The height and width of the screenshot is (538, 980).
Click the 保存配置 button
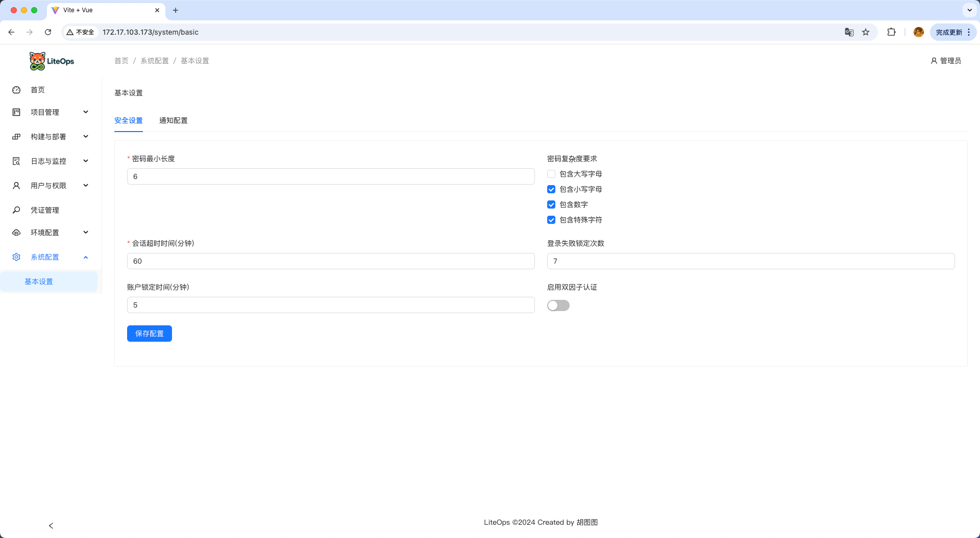[x=149, y=334]
